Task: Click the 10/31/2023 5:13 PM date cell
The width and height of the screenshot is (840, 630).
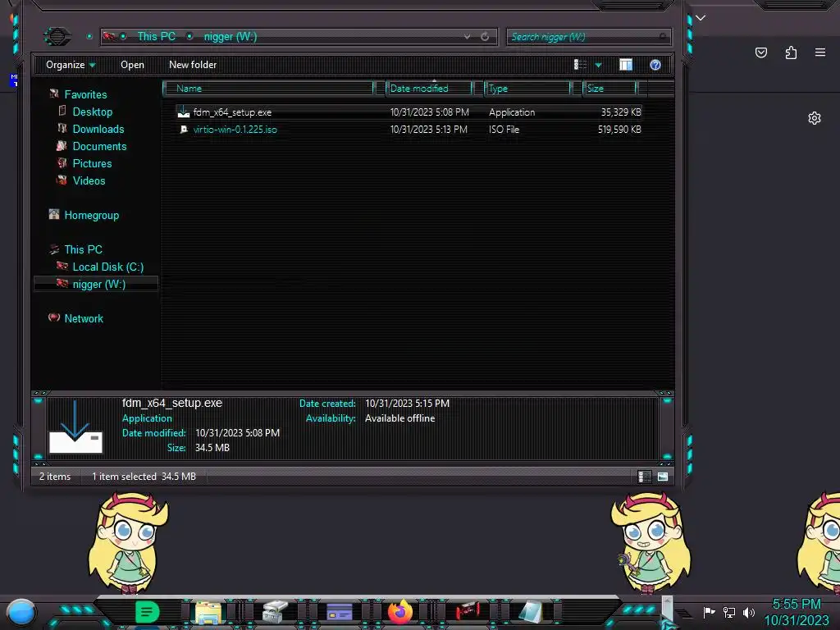Action: pos(428,129)
